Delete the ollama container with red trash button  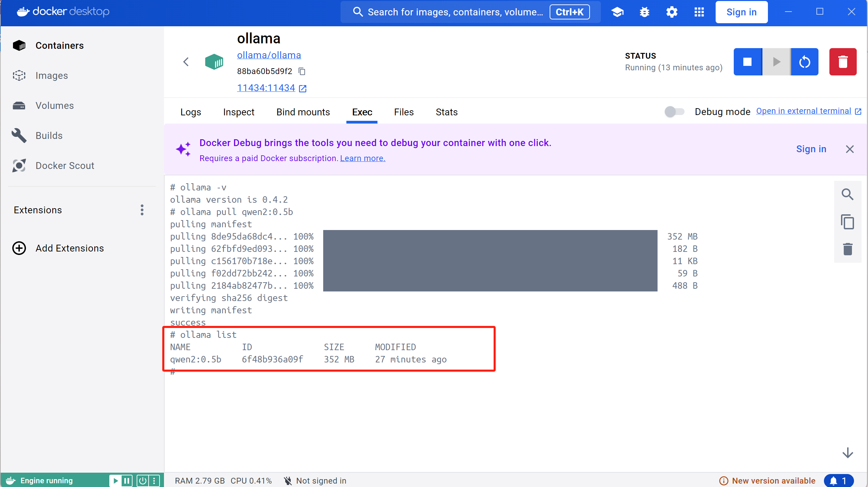[843, 62]
